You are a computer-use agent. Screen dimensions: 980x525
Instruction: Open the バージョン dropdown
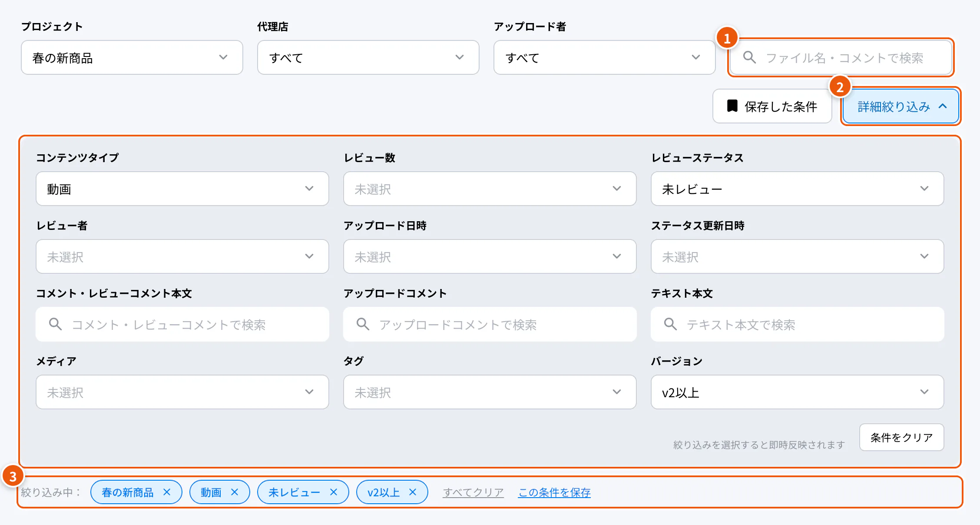click(798, 392)
